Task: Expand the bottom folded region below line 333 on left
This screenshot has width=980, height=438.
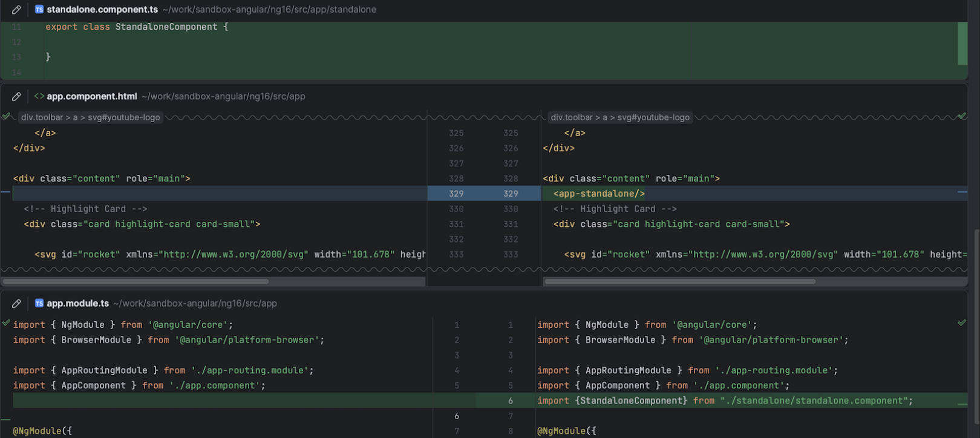Action: (x=212, y=269)
